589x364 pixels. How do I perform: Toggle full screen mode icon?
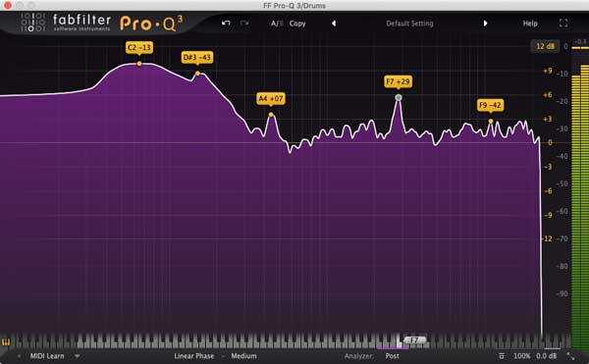click(x=563, y=24)
